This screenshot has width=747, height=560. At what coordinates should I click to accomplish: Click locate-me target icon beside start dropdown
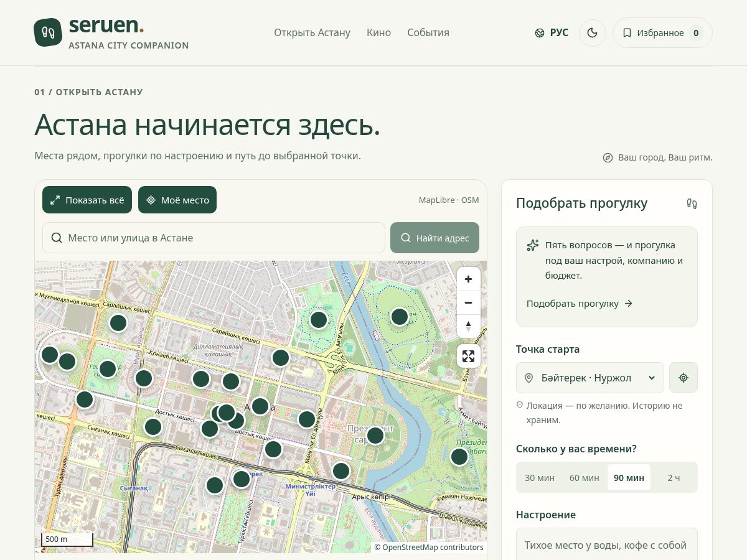click(x=684, y=378)
